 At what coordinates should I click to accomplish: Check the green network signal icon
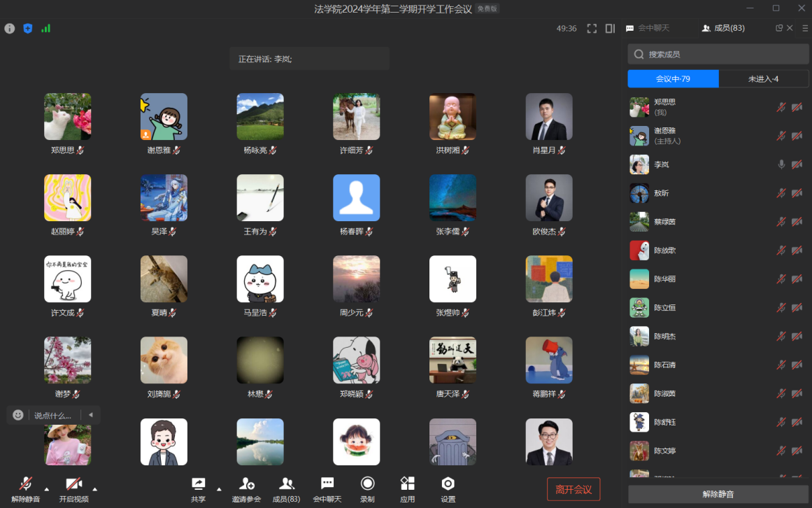pos(46,29)
